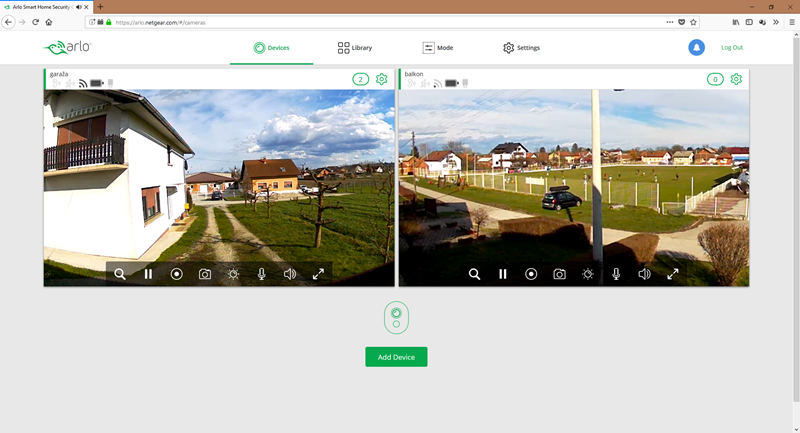The width and height of the screenshot is (800, 433).
Task: Switch to the Library tab
Action: [354, 48]
